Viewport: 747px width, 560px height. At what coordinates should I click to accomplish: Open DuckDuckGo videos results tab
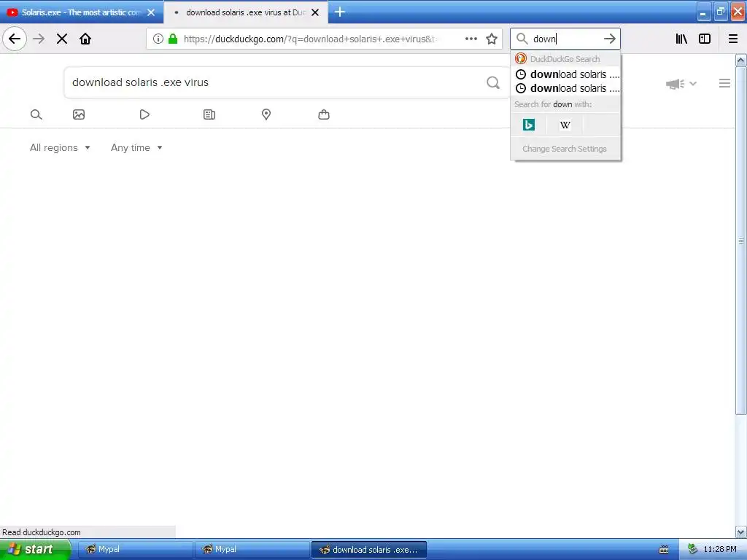pyautogui.click(x=144, y=114)
